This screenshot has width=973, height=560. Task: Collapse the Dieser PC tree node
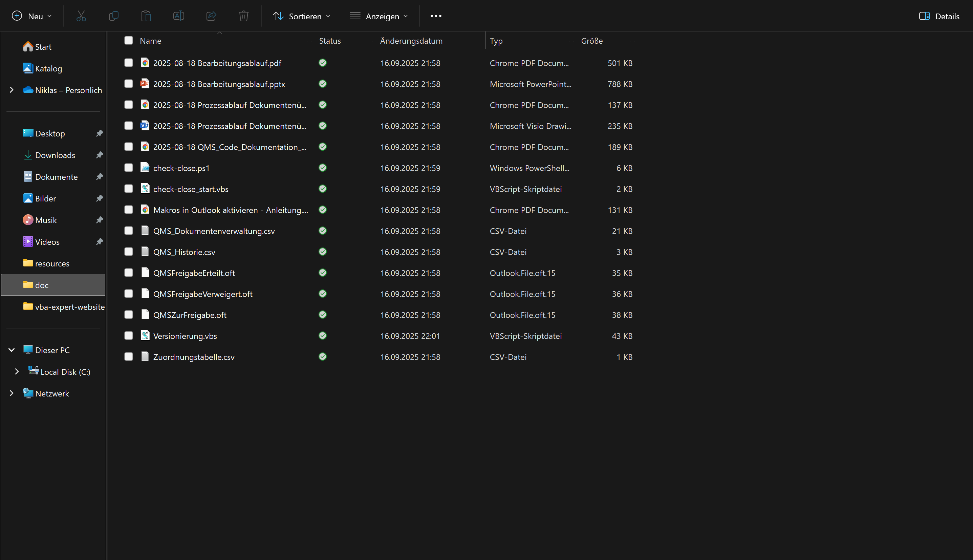[x=12, y=350]
